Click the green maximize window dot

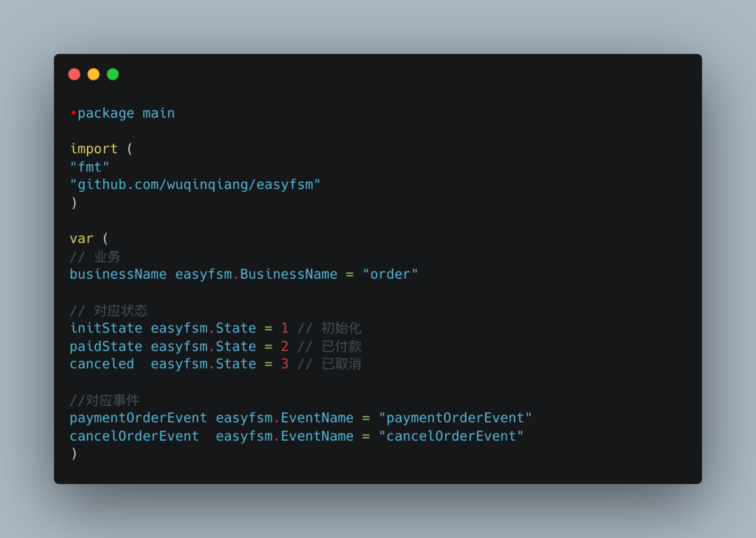coord(113,74)
